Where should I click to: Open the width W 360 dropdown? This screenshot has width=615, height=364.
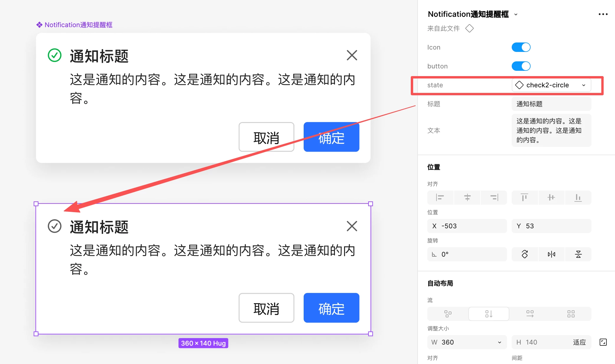click(x=499, y=342)
